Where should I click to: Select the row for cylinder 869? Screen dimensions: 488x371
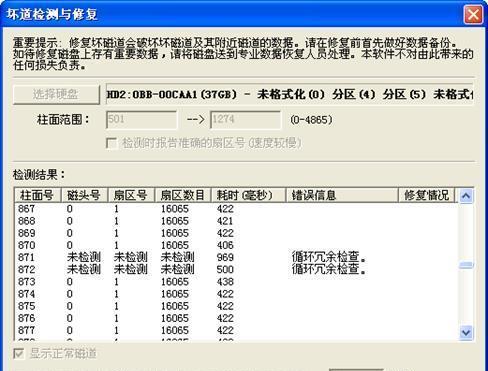236,233
